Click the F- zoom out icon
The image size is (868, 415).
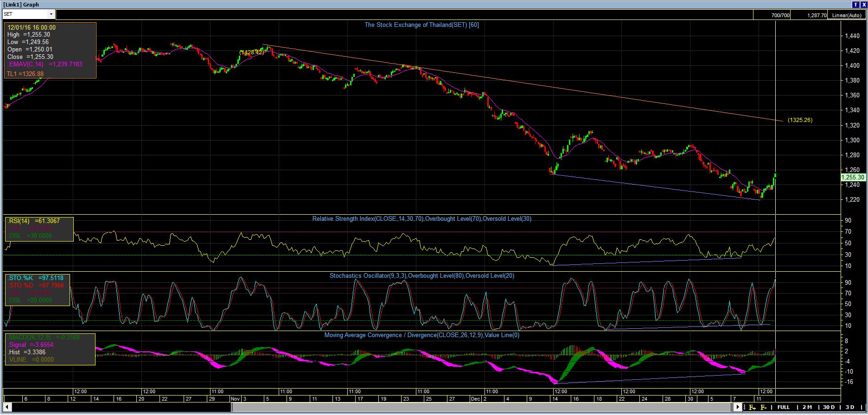[763, 408]
